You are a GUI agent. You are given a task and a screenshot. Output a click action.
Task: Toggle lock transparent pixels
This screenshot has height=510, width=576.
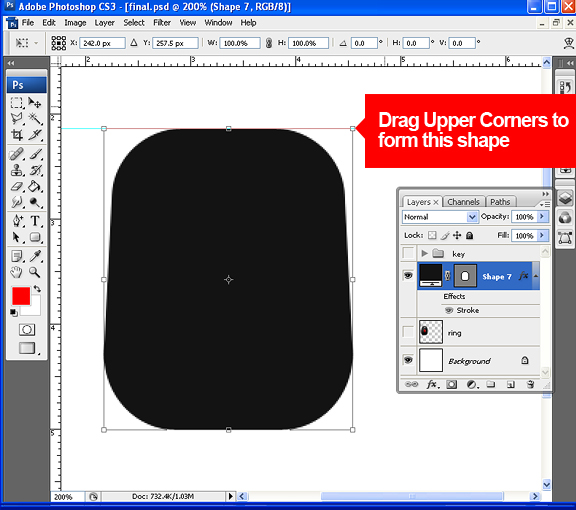pos(432,235)
